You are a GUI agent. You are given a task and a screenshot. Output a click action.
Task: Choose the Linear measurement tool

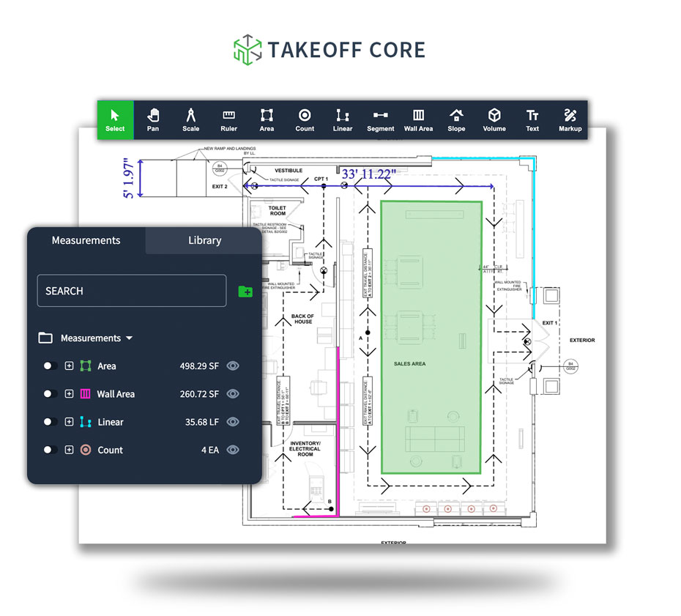pos(343,120)
